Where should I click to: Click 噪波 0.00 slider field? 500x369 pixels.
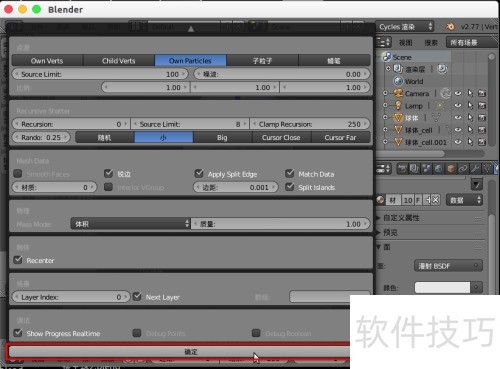pyautogui.click(x=282, y=74)
